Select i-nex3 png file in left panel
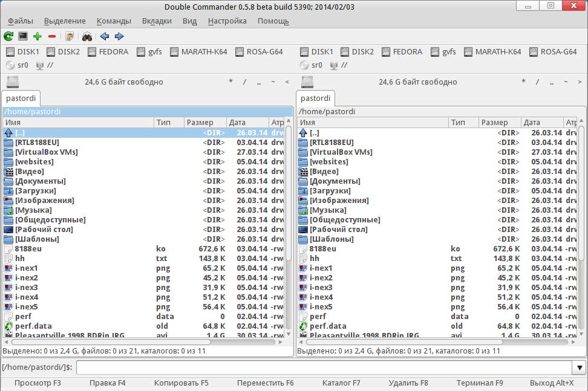 143,287
